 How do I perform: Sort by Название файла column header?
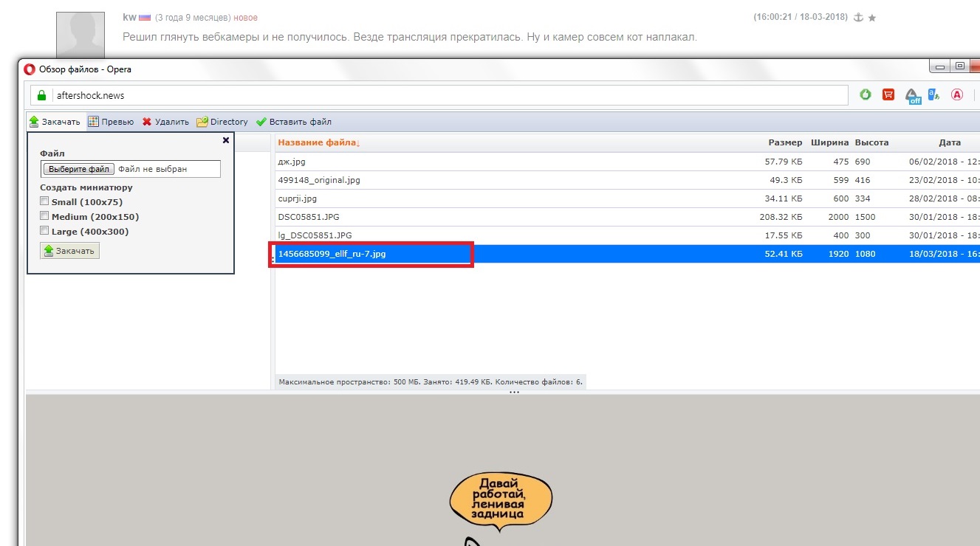[x=318, y=142]
